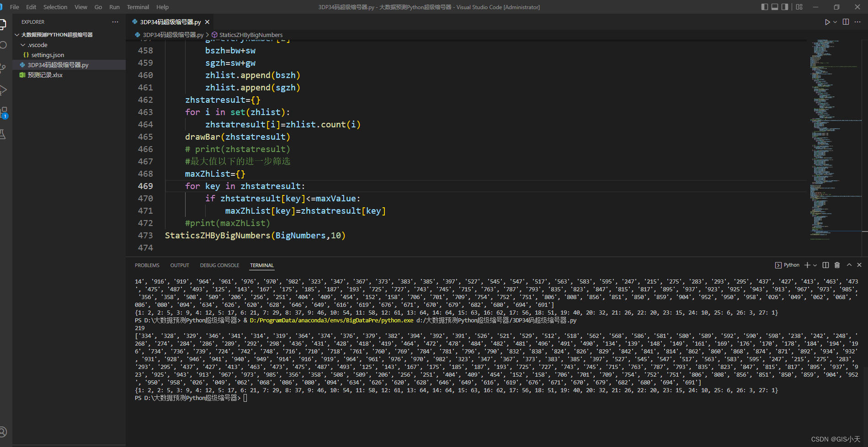868x447 pixels.
Task: Open run options dropdown next to play
Action: coord(835,22)
